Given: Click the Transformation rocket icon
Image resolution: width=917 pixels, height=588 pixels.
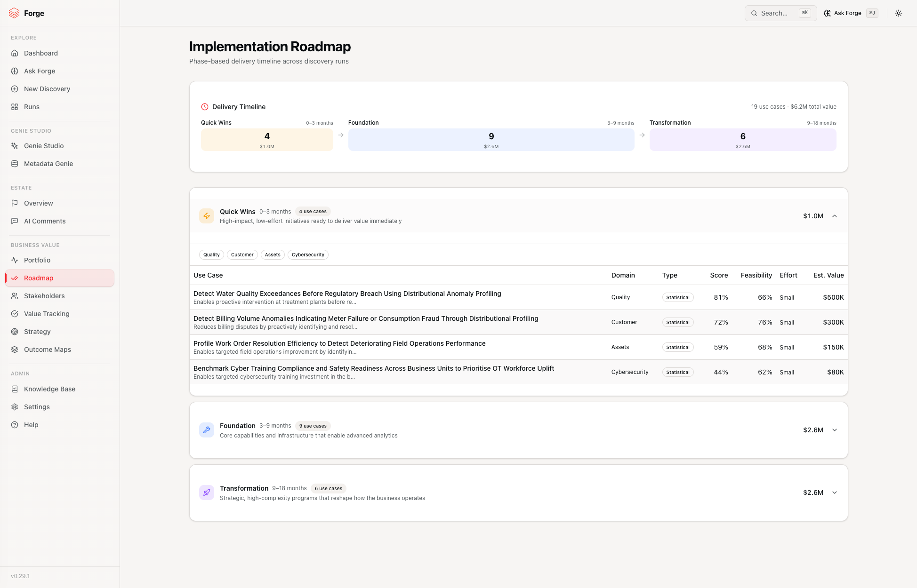Looking at the screenshot, I should [207, 493].
